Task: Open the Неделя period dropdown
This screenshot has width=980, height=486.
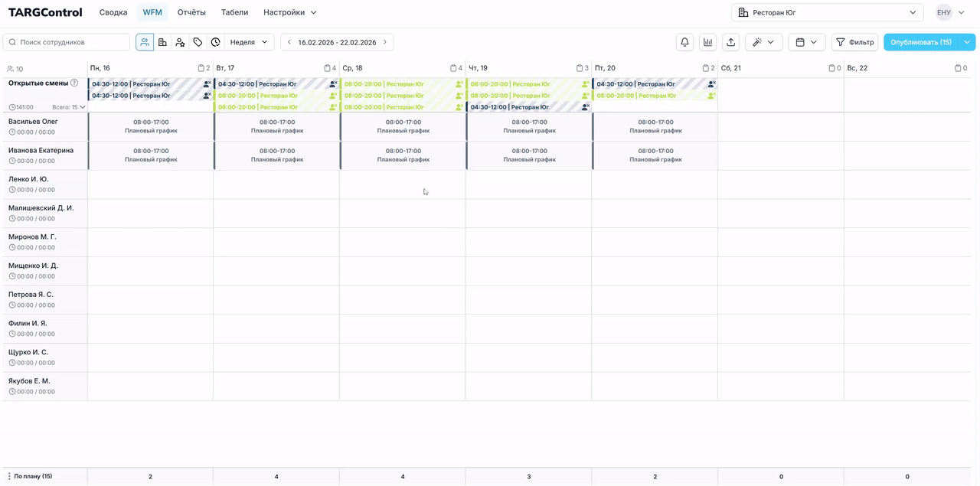Action: 250,42
